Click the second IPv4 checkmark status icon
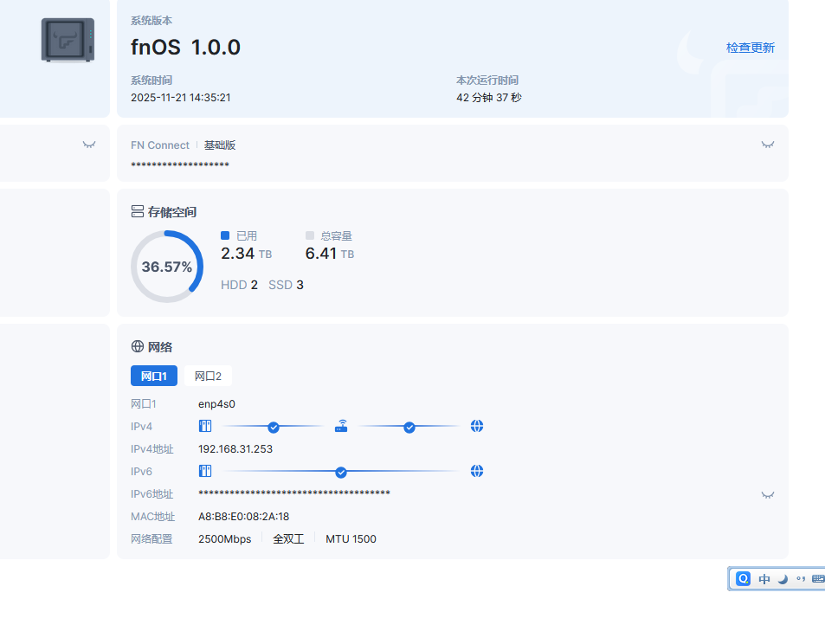Screen dimensions: 825x644 pyautogui.click(x=409, y=428)
